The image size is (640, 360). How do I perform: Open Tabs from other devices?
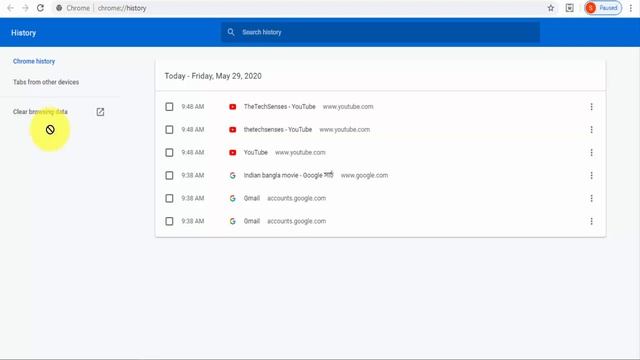click(x=46, y=82)
